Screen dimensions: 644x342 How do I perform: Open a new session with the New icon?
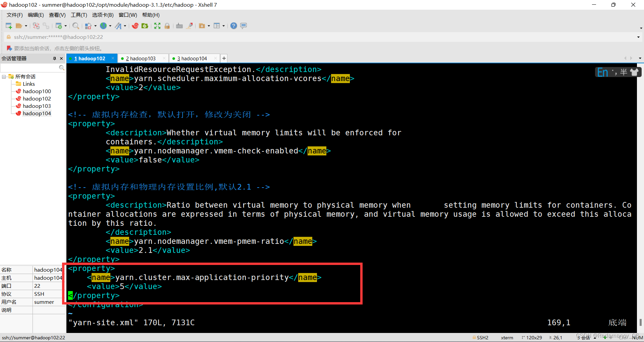coord(8,26)
